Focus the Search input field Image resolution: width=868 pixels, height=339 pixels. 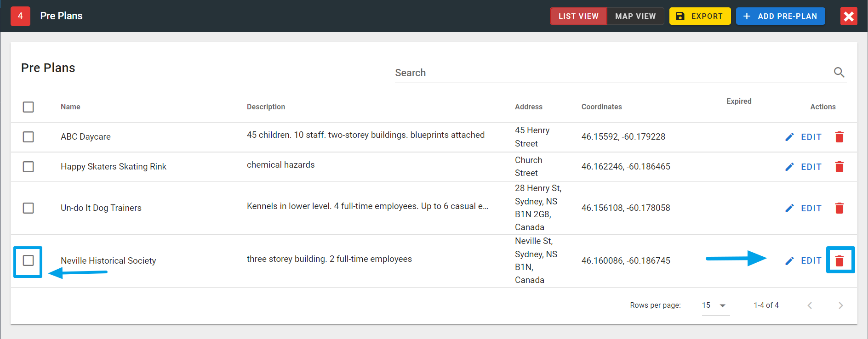(611, 73)
